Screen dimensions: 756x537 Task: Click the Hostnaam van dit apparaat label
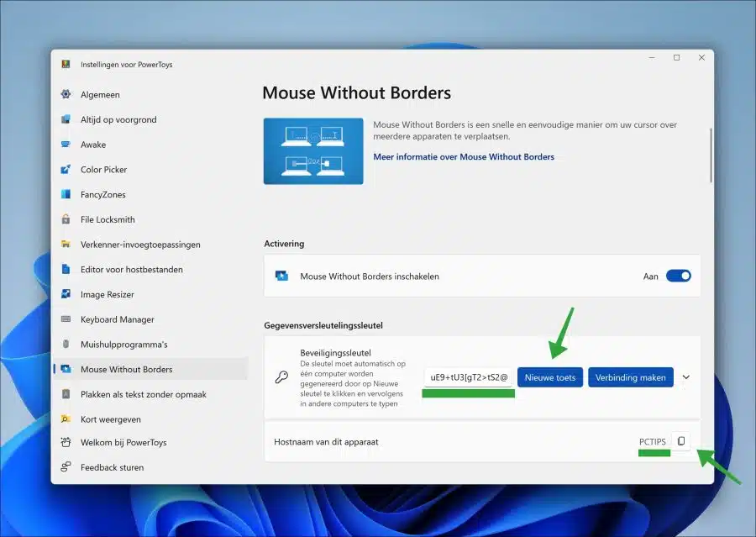[326, 441]
